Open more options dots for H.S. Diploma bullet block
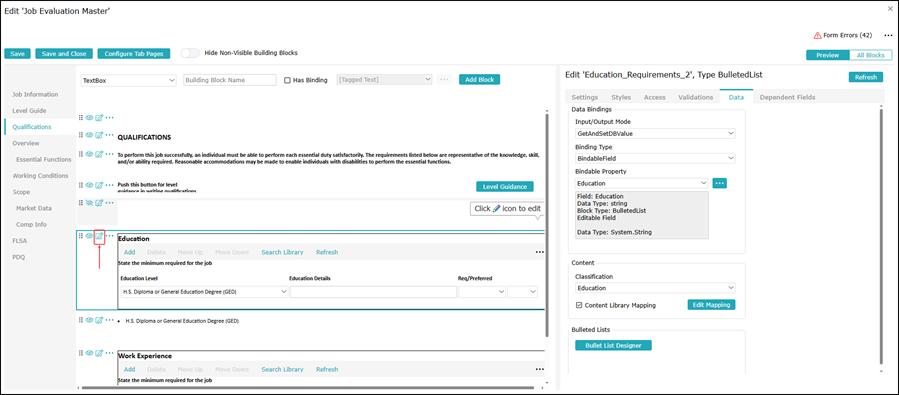Screen dimensions: 899x395 coord(110,320)
